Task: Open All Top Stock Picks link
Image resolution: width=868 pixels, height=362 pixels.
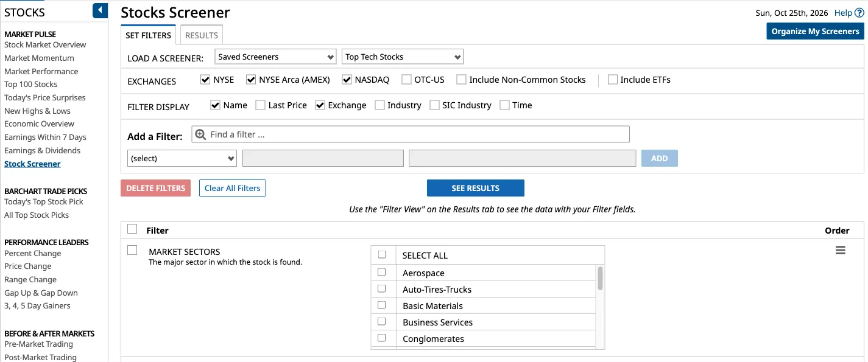Action: pyautogui.click(x=37, y=215)
